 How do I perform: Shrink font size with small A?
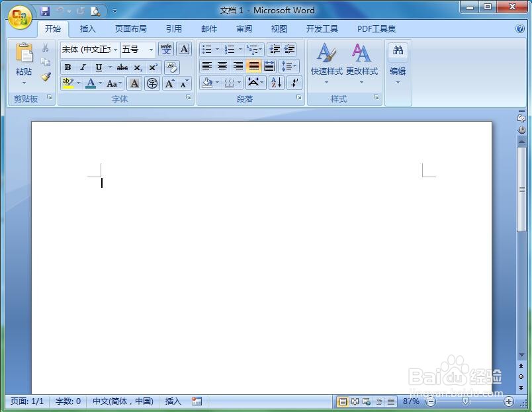tap(184, 83)
